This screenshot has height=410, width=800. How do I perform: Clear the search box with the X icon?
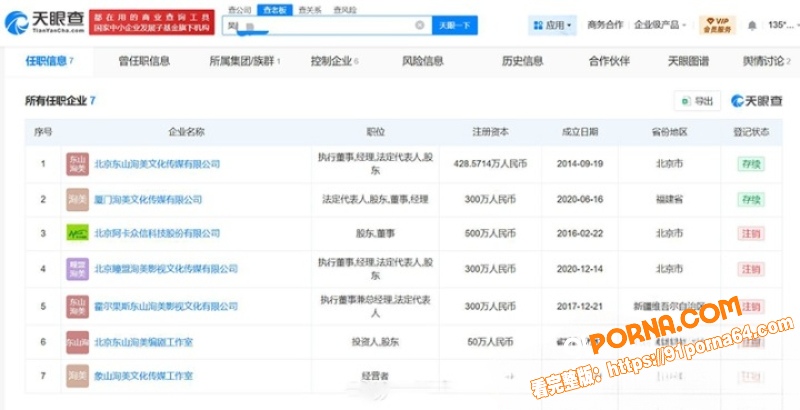click(419, 25)
